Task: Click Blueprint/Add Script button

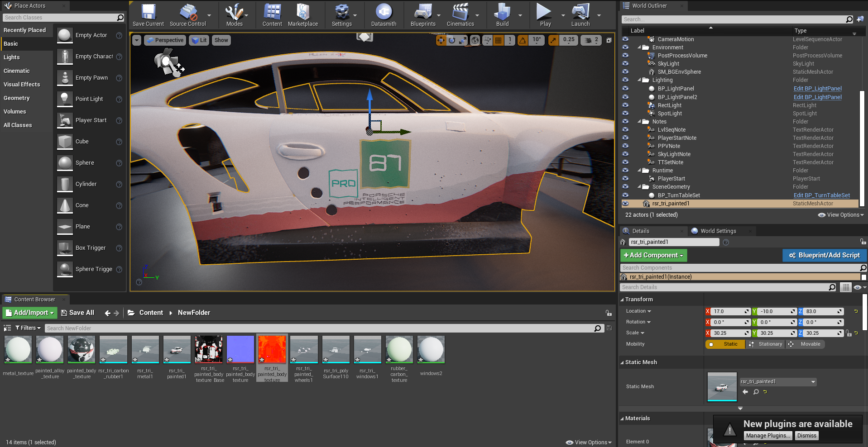Action: (x=825, y=255)
